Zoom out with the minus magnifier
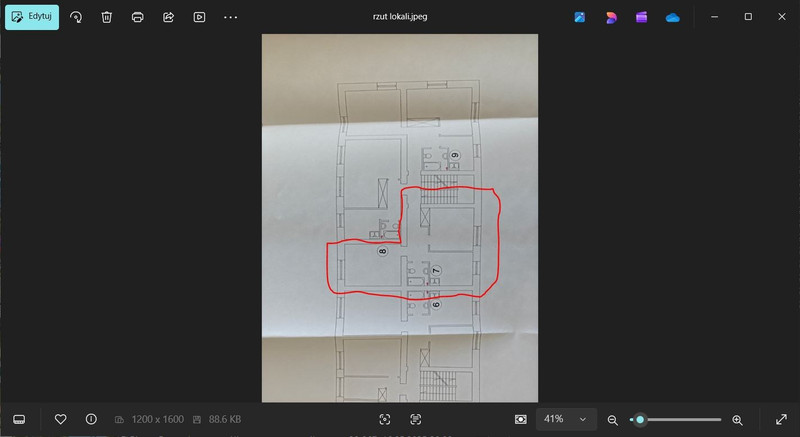 coord(613,420)
